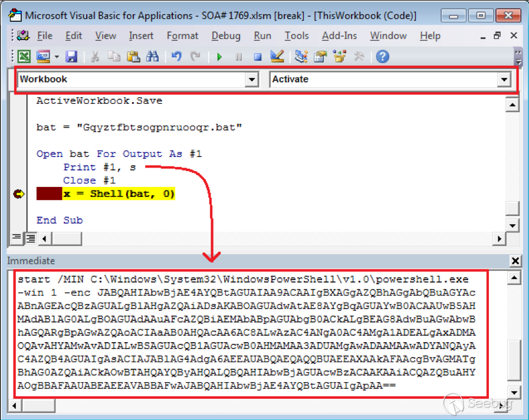Click the Cut scissors icon
Screen dimensions: 529x420
point(95,57)
